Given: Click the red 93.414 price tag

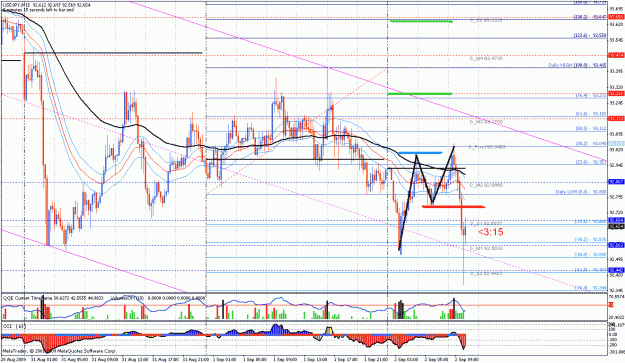Looking at the screenshot, I should (x=616, y=55).
